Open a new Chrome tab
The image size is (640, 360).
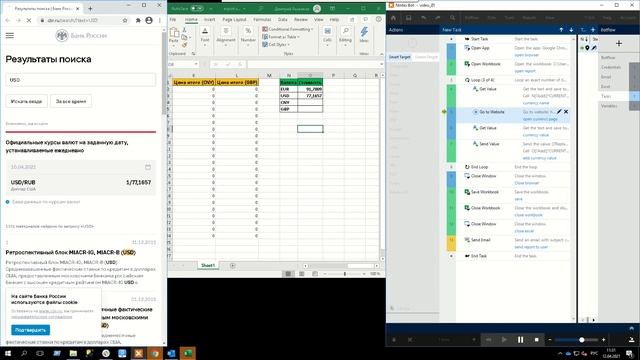pos(90,8)
